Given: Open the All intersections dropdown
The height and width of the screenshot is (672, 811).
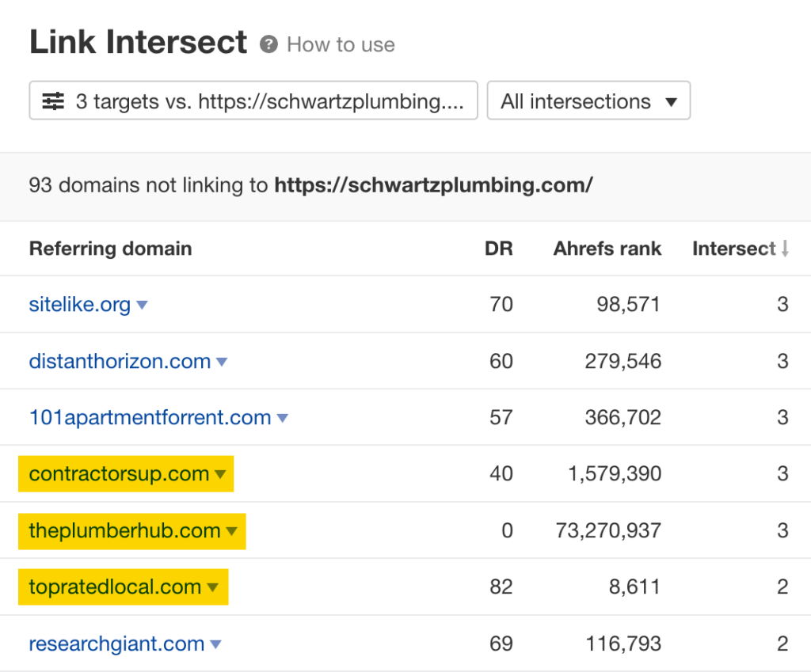Looking at the screenshot, I should click(588, 101).
